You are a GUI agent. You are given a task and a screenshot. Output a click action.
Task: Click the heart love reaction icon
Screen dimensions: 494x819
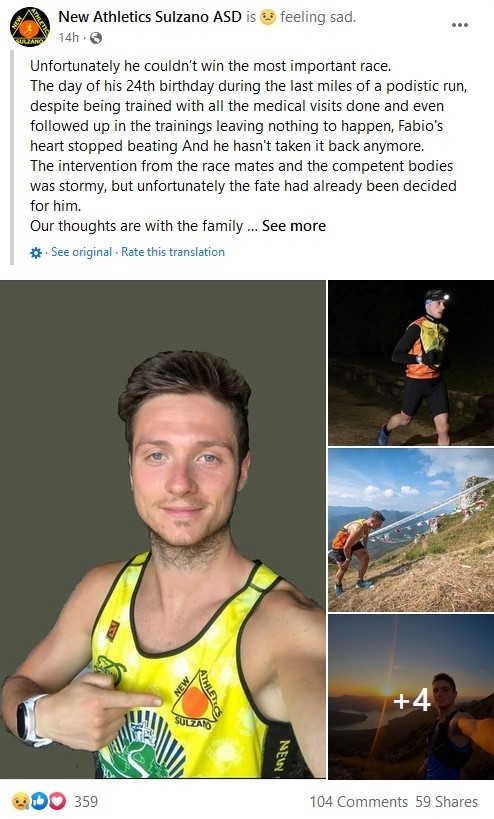[x=57, y=801]
